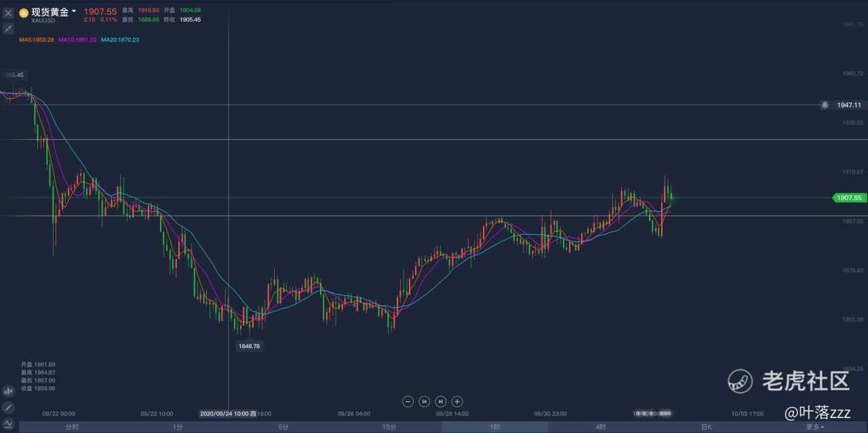Click the 收盘 1859.96 candle info
The width and height of the screenshot is (868, 433).
38,388
